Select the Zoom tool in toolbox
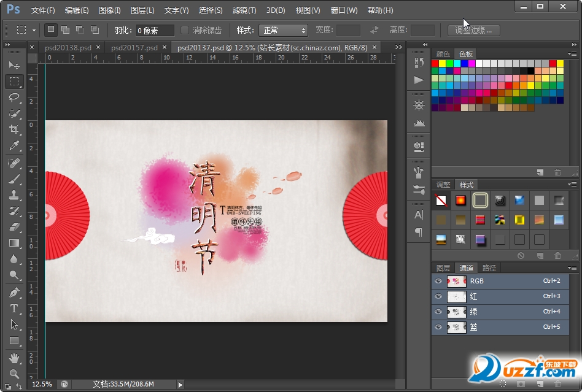582x392 pixels. [x=14, y=373]
